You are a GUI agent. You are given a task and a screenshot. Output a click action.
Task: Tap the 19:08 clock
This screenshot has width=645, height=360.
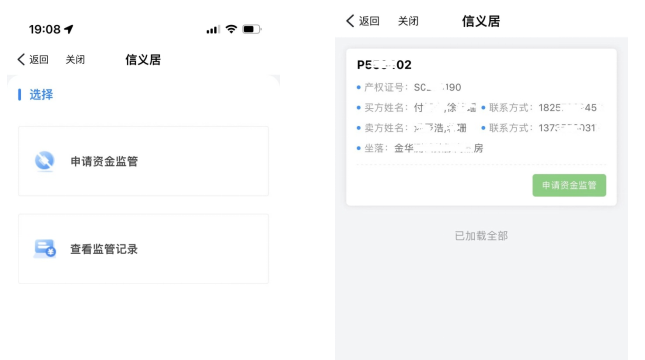(44, 29)
